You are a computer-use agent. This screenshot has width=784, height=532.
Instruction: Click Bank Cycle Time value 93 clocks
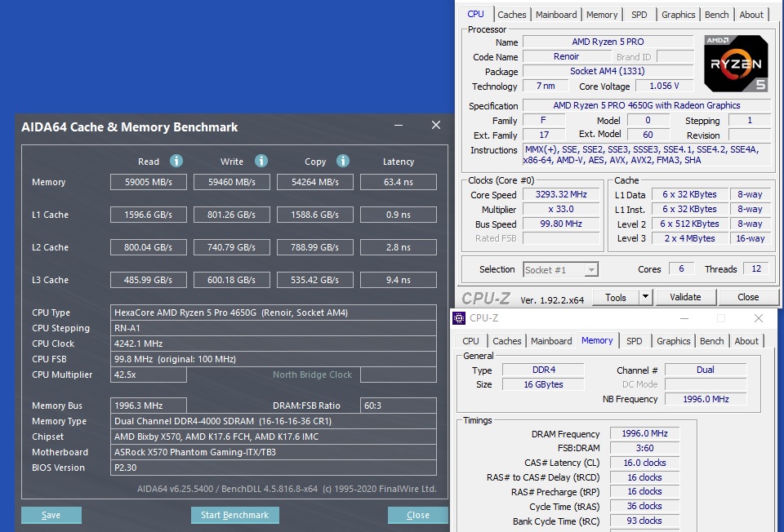coord(644,521)
